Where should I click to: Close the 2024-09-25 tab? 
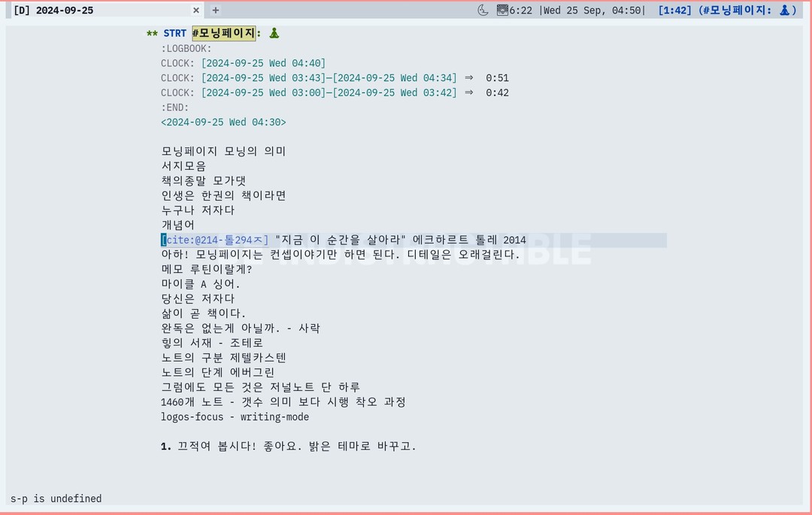196,11
